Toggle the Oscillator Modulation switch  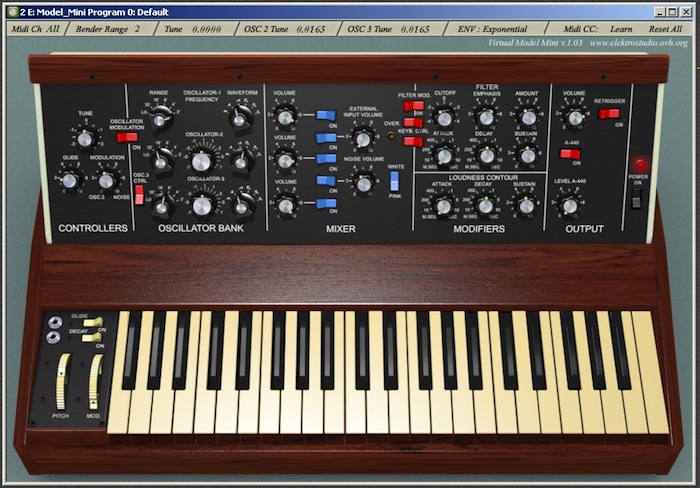(x=127, y=138)
